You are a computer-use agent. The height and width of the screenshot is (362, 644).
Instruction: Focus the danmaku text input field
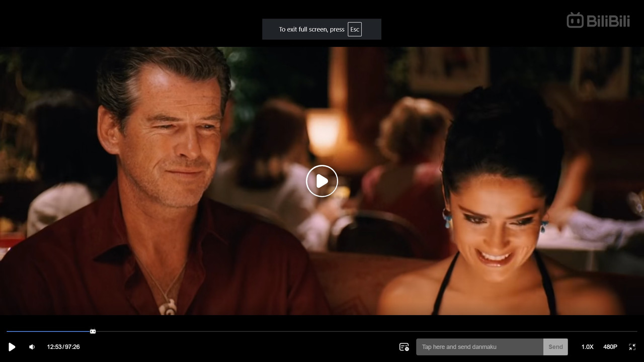coord(479,347)
